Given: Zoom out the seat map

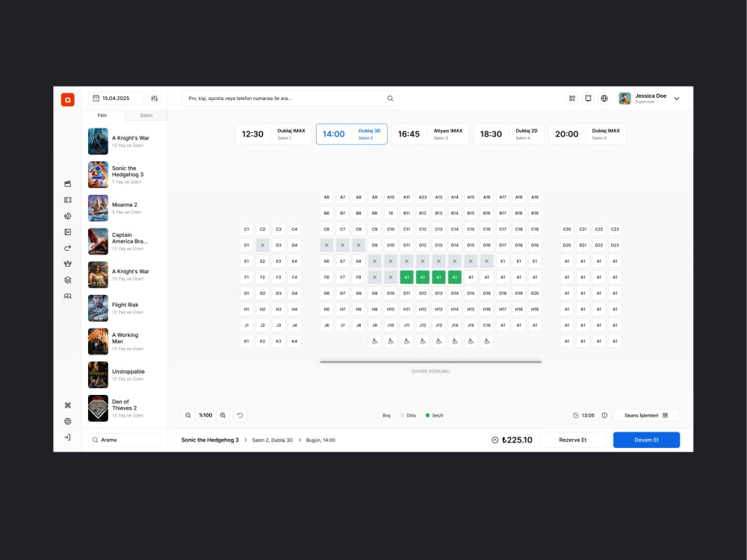Looking at the screenshot, I should click(x=188, y=415).
